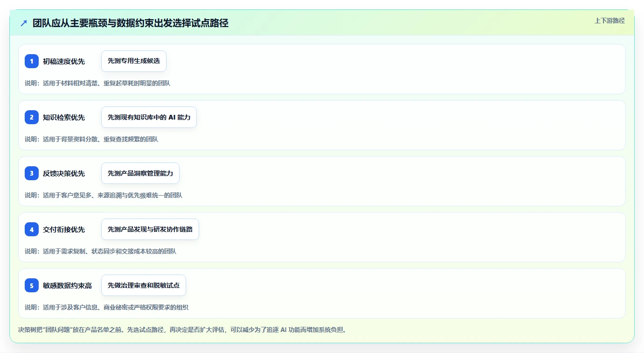The image size is (644, 353).
Task: Click the arrow icon beside the header title
Action: tap(24, 23)
